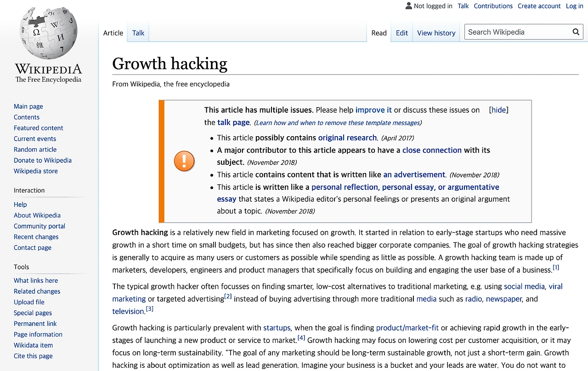The height and width of the screenshot is (371, 588).
Task: Open Special pages link
Action: (x=33, y=313)
